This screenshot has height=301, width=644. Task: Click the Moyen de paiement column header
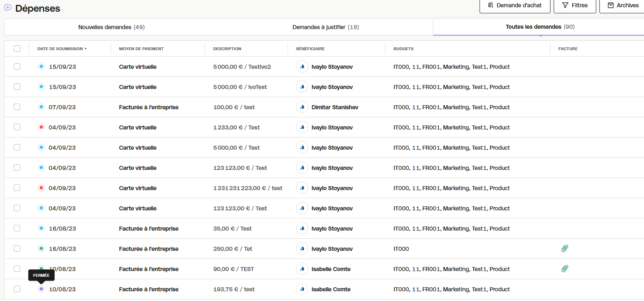141,49
